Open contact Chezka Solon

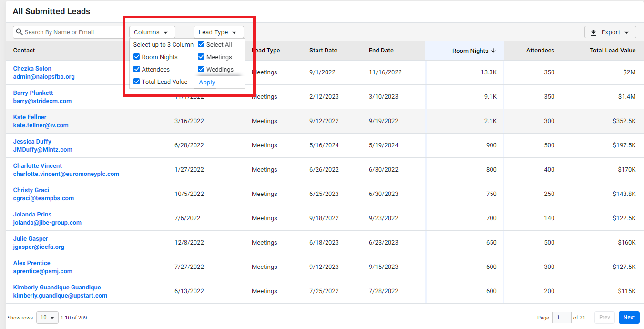(32, 69)
